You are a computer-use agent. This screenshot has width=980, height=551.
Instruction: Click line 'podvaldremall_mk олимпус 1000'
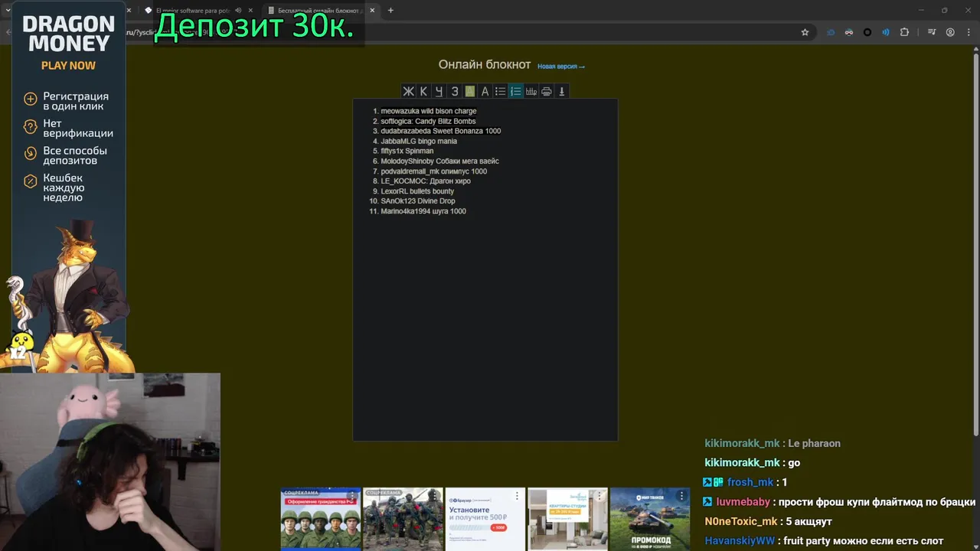click(x=434, y=171)
